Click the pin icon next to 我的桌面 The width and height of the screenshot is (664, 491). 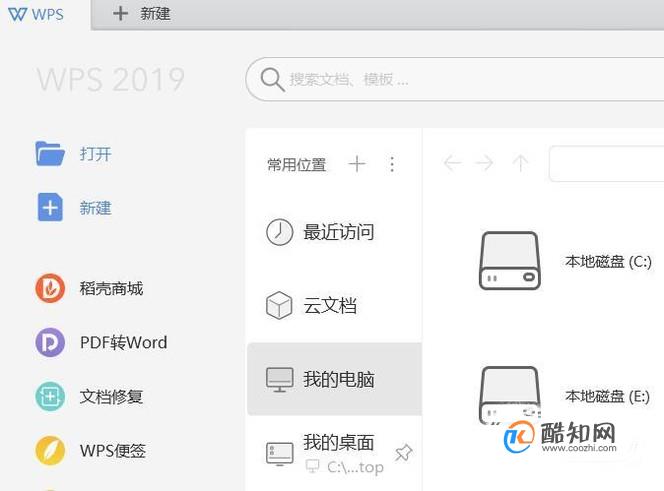[404, 452]
